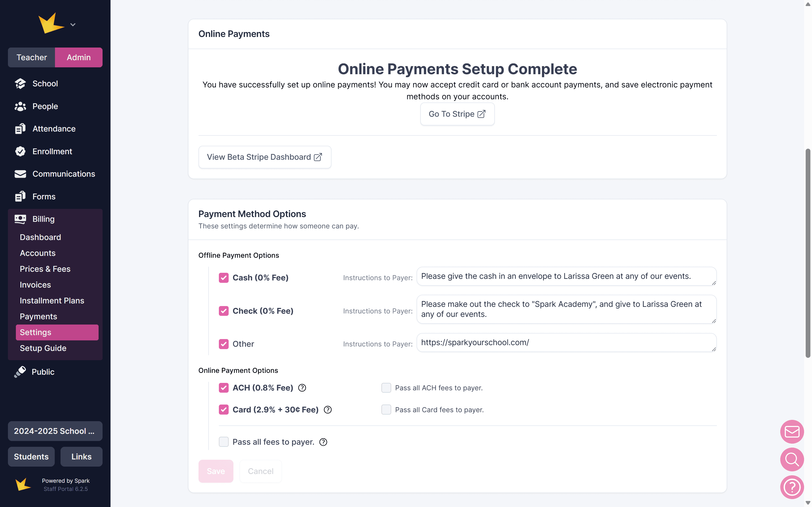Image resolution: width=812 pixels, height=507 pixels.
Task: Click the pink mail floating icon
Action: click(792, 431)
